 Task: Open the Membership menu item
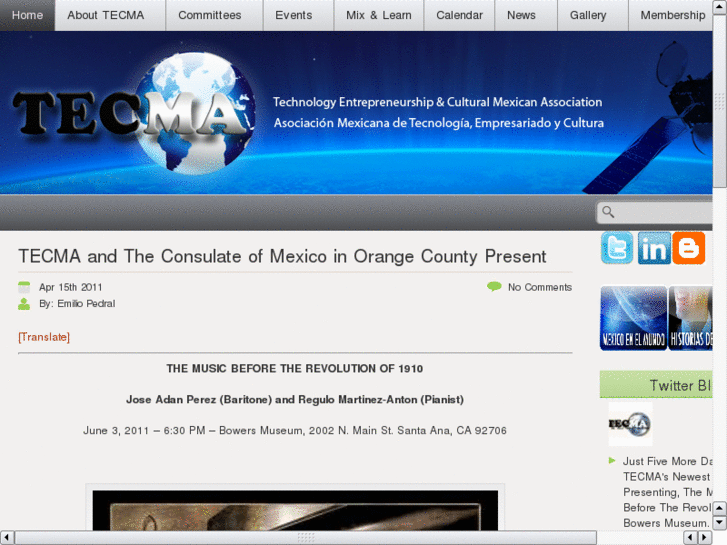point(670,15)
